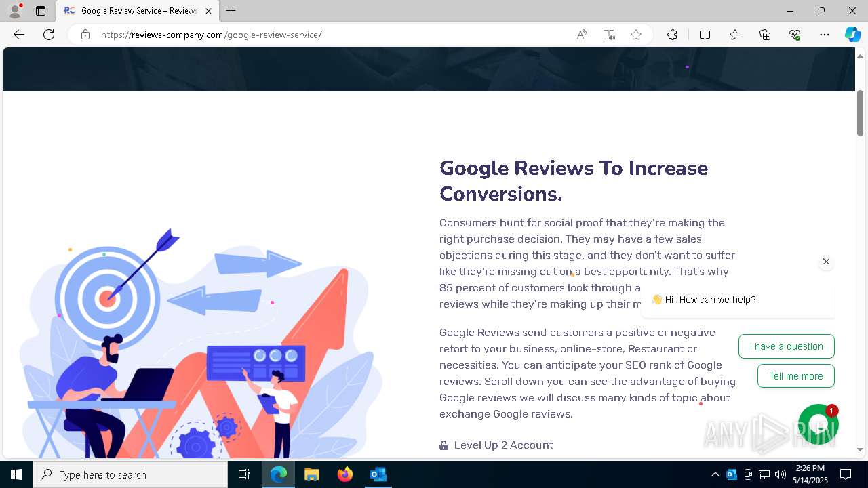This screenshot has height=488, width=868.
Task: Open the clock showing 2:26 PM
Action: point(810,474)
